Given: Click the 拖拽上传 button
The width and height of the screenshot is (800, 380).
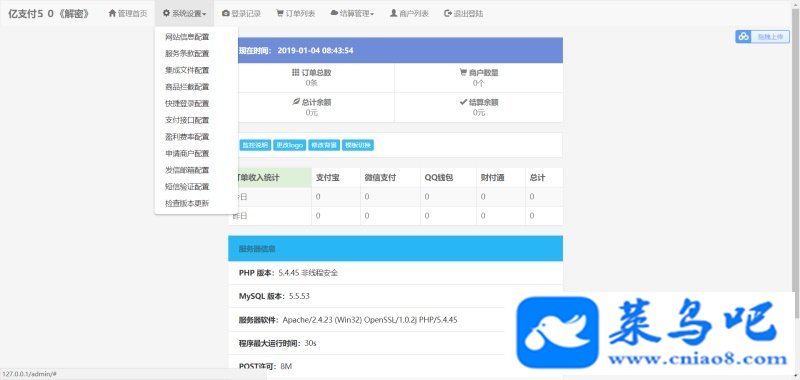Looking at the screenshot, I should [763, 37].
